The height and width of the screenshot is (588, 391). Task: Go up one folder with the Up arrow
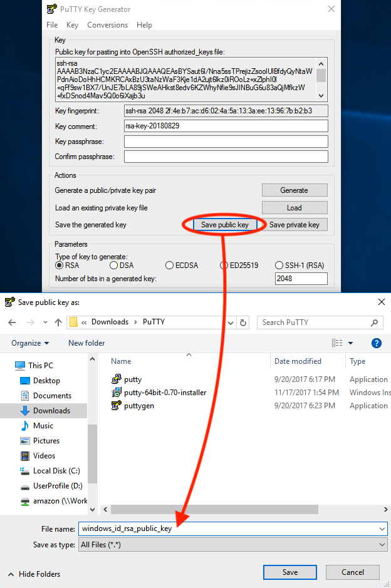click(x=58, y=322)
